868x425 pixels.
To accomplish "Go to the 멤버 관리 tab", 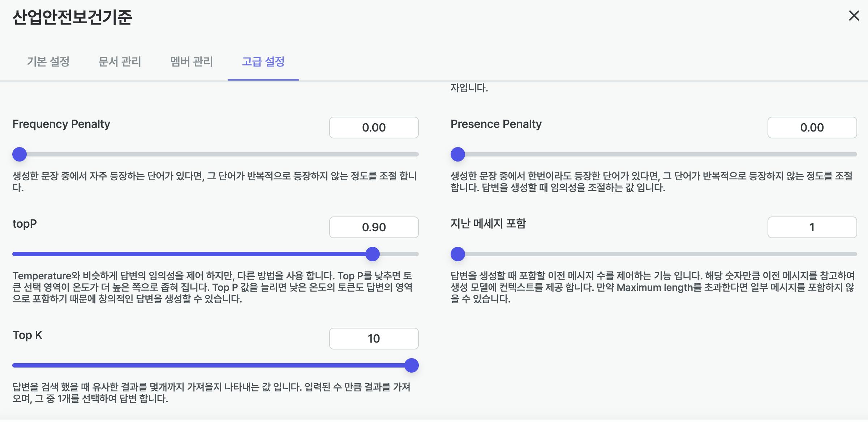I will [x=191, y=62].
